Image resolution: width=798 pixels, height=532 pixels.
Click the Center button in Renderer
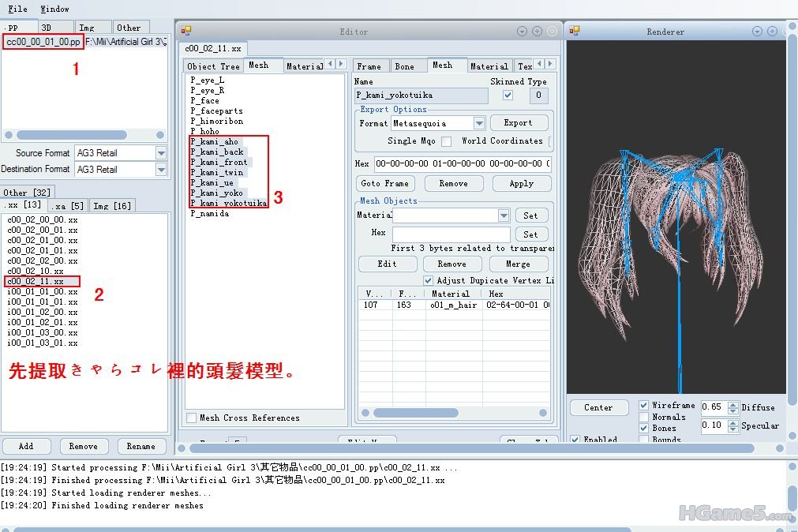coord(599,407)
